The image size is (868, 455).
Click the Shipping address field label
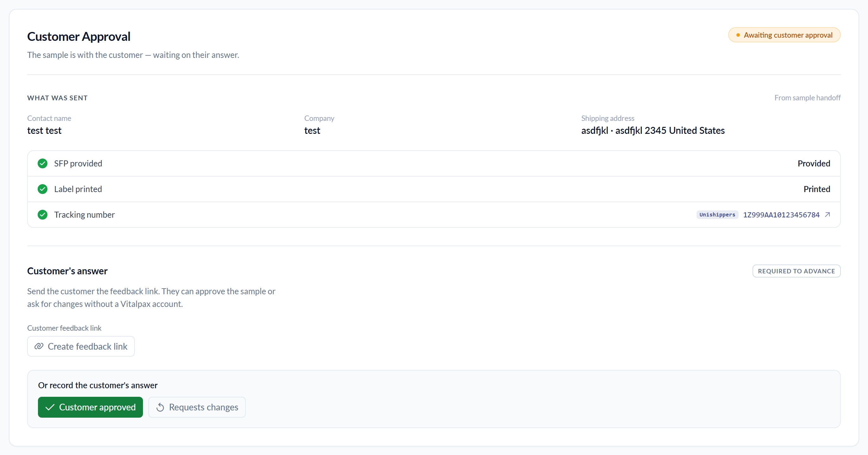pyautogui.click(x=608, y=118)
